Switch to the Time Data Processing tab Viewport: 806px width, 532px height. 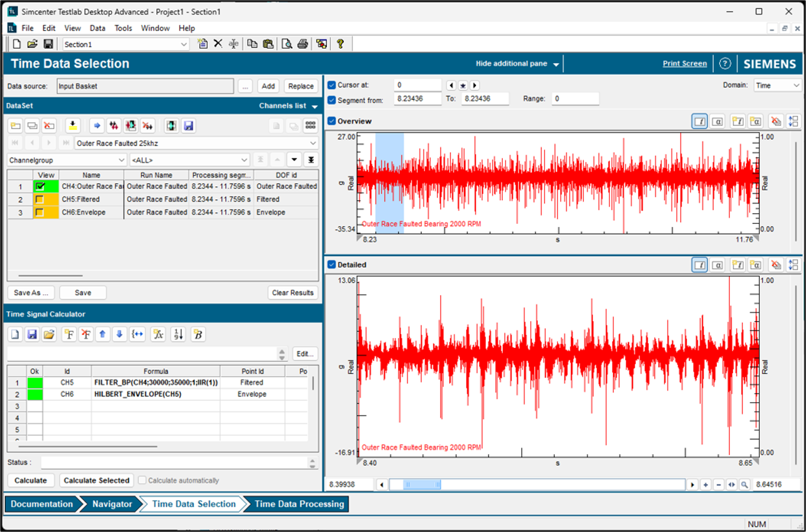point(299,504)
